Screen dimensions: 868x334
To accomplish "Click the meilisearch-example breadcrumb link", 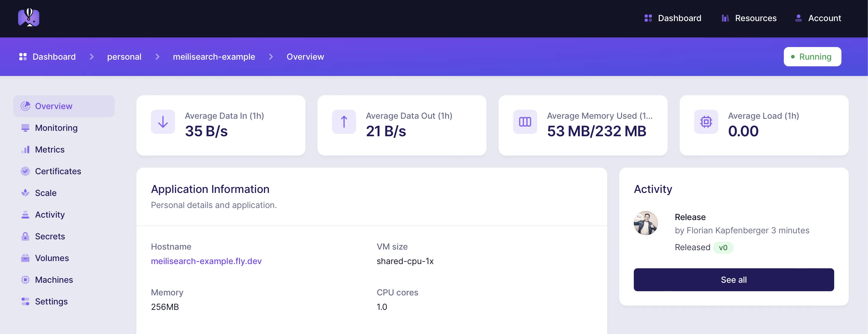I will [214, 57].
